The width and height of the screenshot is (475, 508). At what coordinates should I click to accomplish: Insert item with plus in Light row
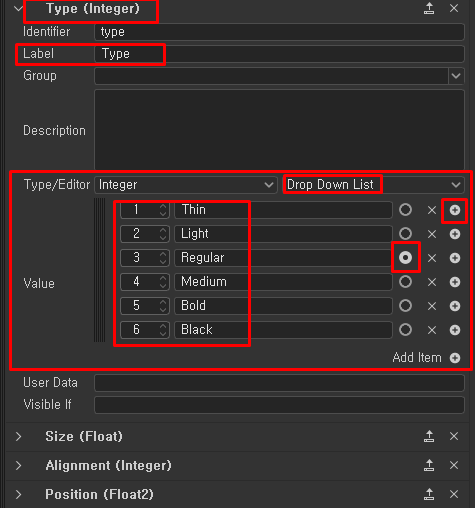point(455,234)
